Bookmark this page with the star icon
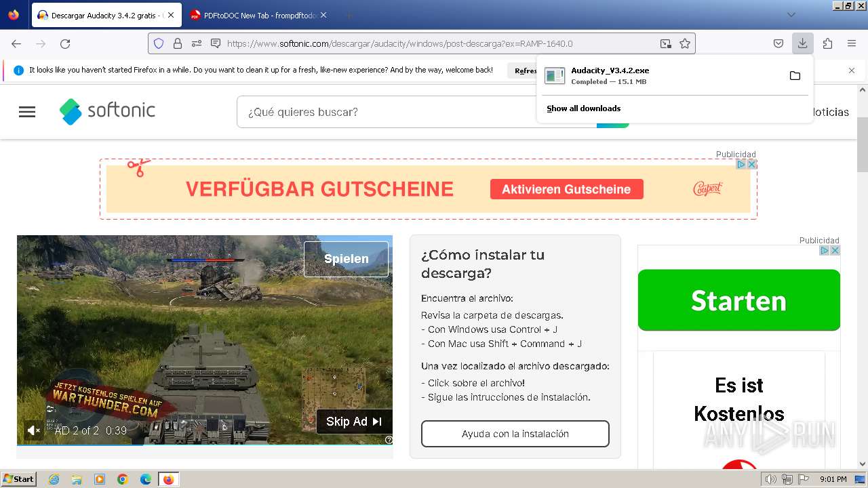This screenshot has width=868, height=488. click(685, 43)
